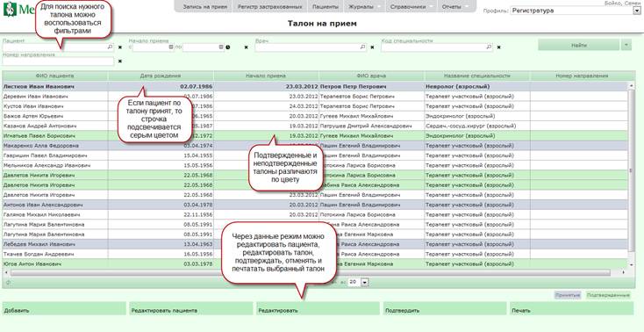Sort by Номер направления column header
The image size is (644, 332).
582,76
